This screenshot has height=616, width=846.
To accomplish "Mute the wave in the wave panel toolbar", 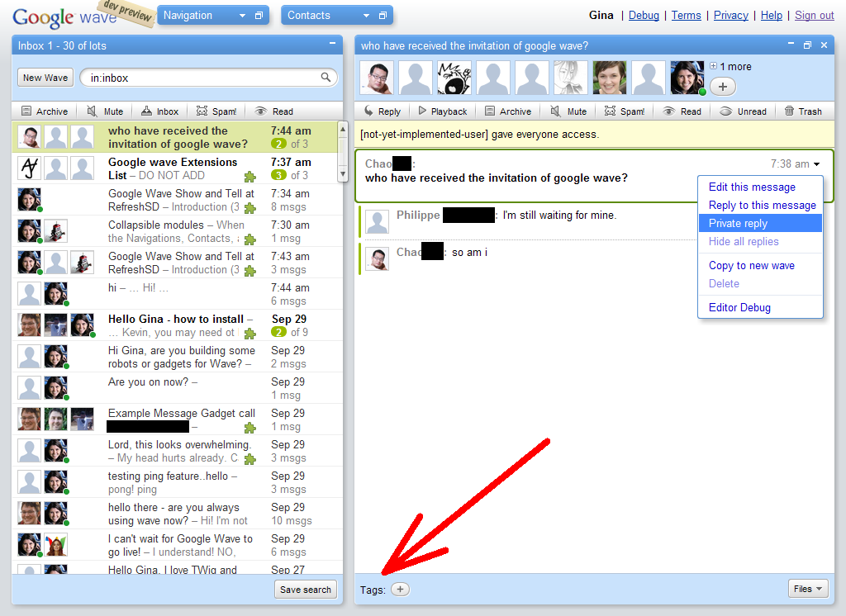I will pos(568,111).
